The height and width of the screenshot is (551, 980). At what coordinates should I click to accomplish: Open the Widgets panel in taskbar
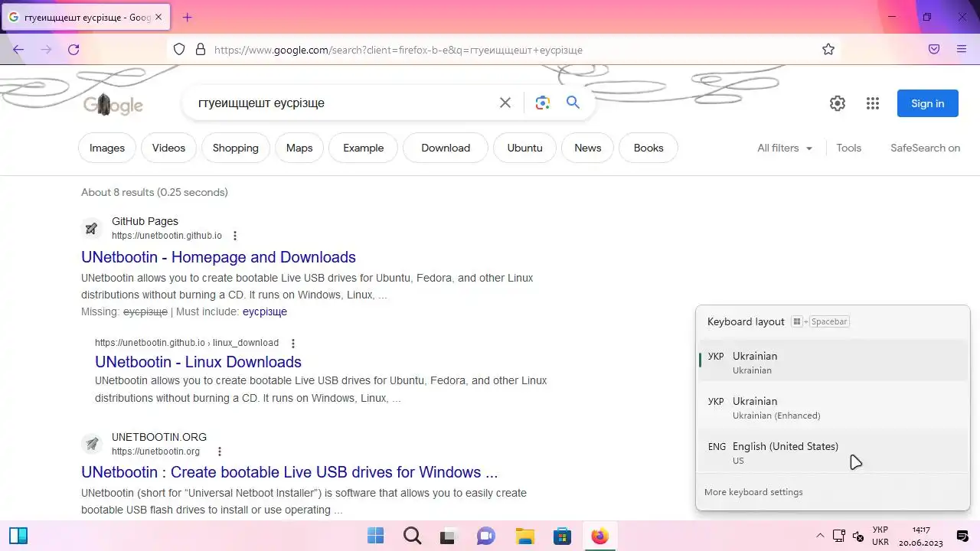point(18,536)
